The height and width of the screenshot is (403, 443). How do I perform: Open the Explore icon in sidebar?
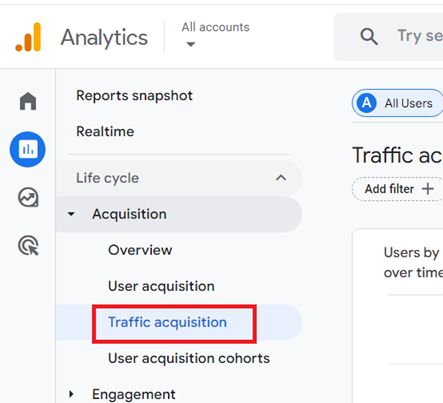click(28, 198)
